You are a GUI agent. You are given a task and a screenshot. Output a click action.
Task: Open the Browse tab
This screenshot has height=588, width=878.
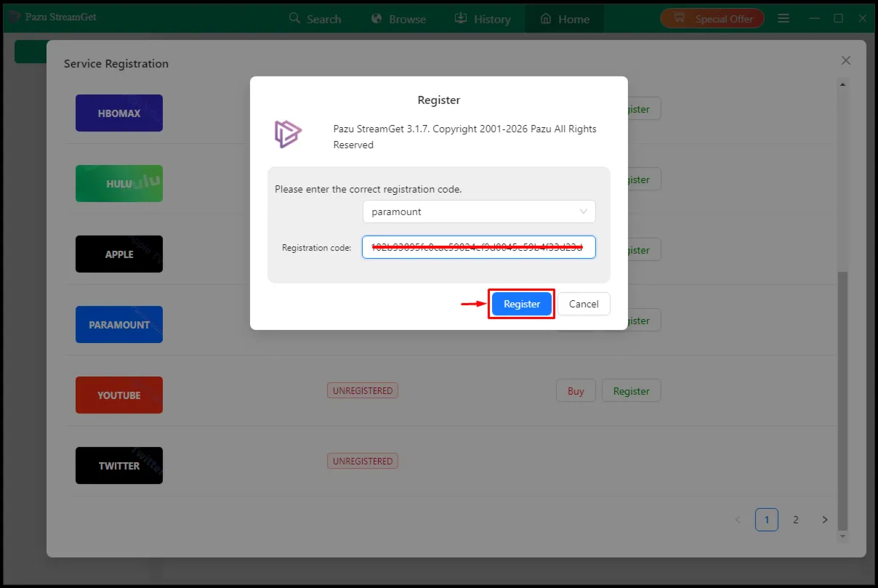pos(398,19)
